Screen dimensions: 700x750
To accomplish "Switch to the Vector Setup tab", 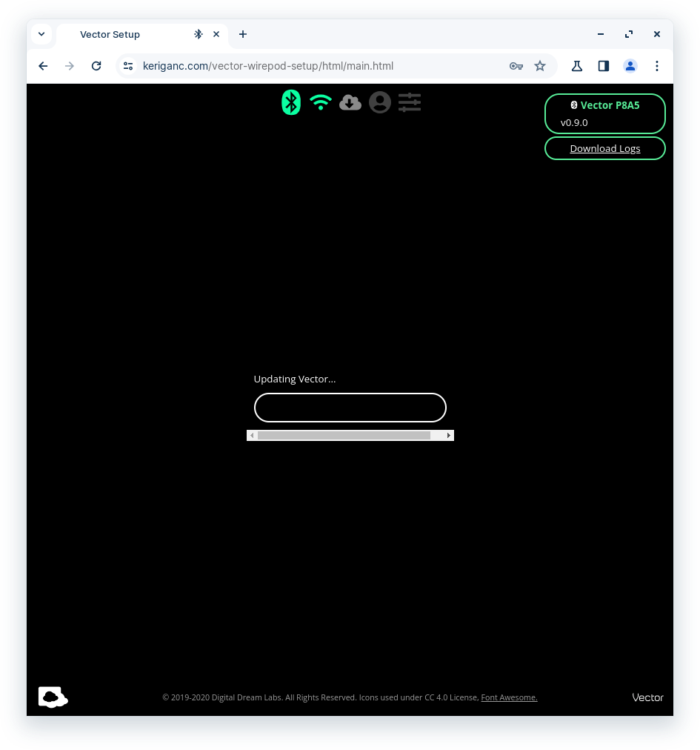I will click(x=110, y=34).
